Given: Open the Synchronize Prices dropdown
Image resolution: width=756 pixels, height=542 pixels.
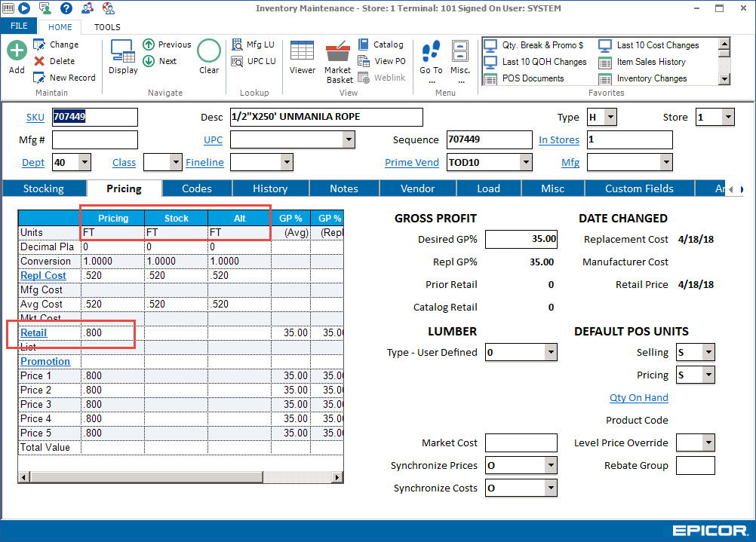Looking at the screenshot, I should pos(550,465).
